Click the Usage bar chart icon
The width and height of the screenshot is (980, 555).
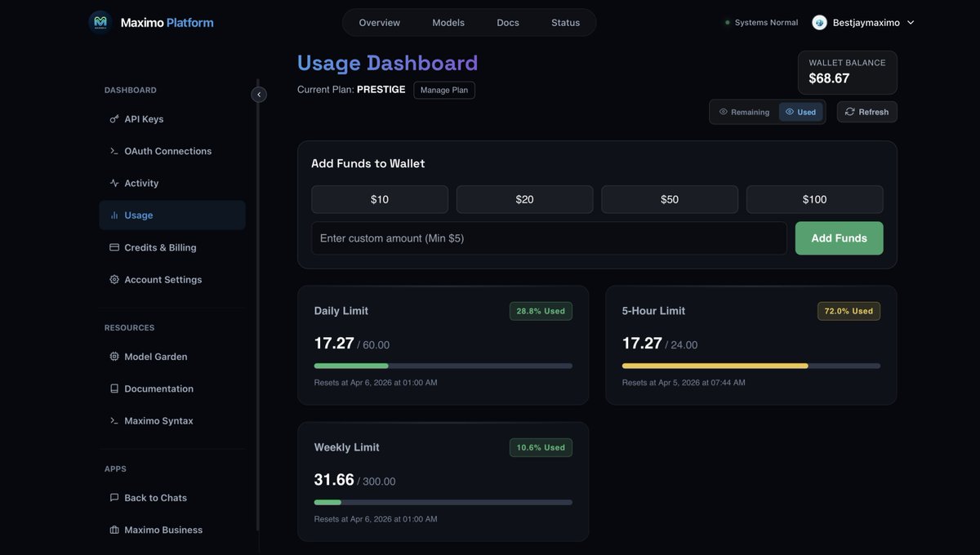click(x=114, y=215)
